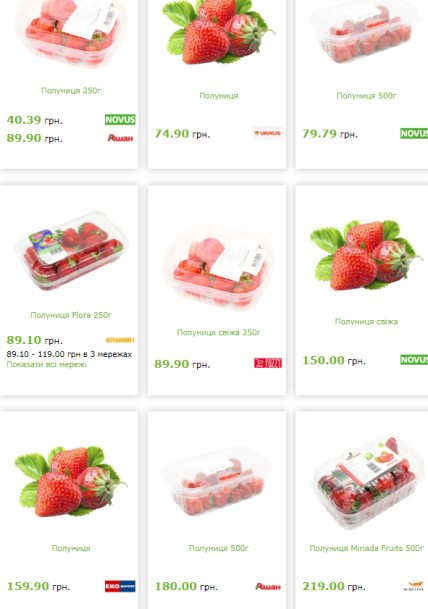
Task: Open the 'Полуниця свіжа 250г' product link
Action: click(219, 332)
